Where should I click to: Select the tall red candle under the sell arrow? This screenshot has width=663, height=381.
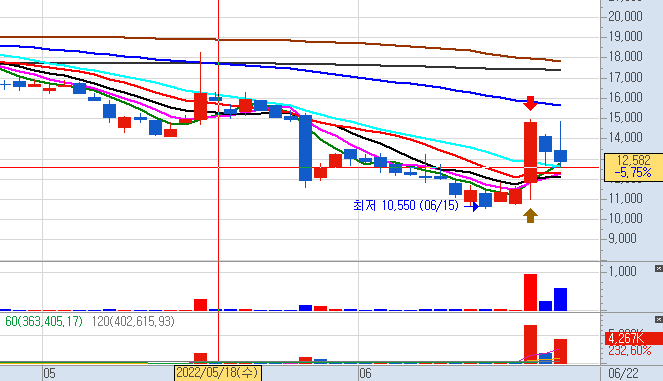(530, 152)
